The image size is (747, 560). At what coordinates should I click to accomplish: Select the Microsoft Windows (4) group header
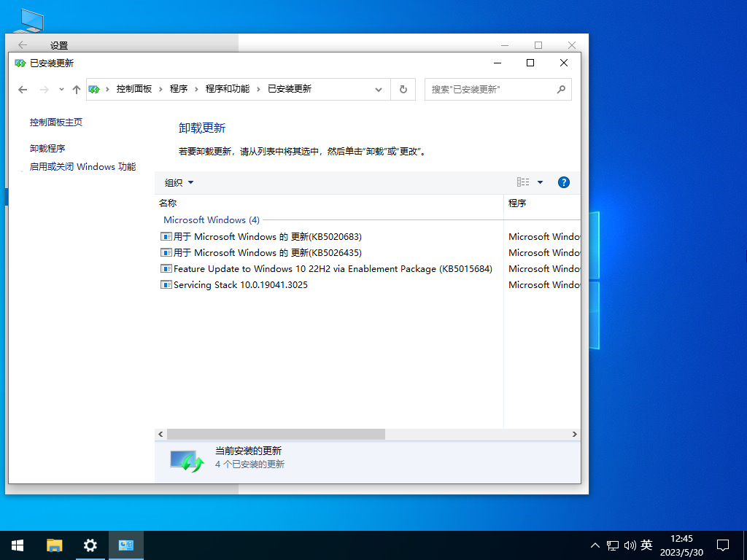(211, 219)
